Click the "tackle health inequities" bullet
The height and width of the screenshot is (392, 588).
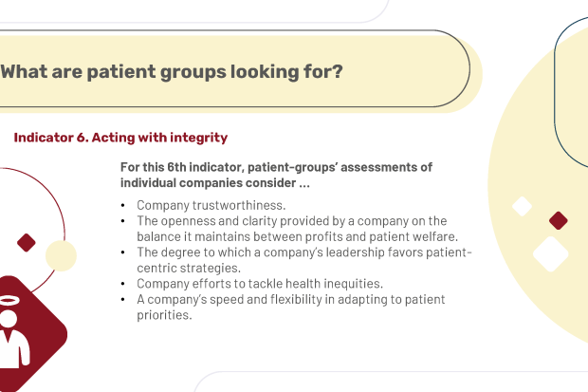pos(260,284)
